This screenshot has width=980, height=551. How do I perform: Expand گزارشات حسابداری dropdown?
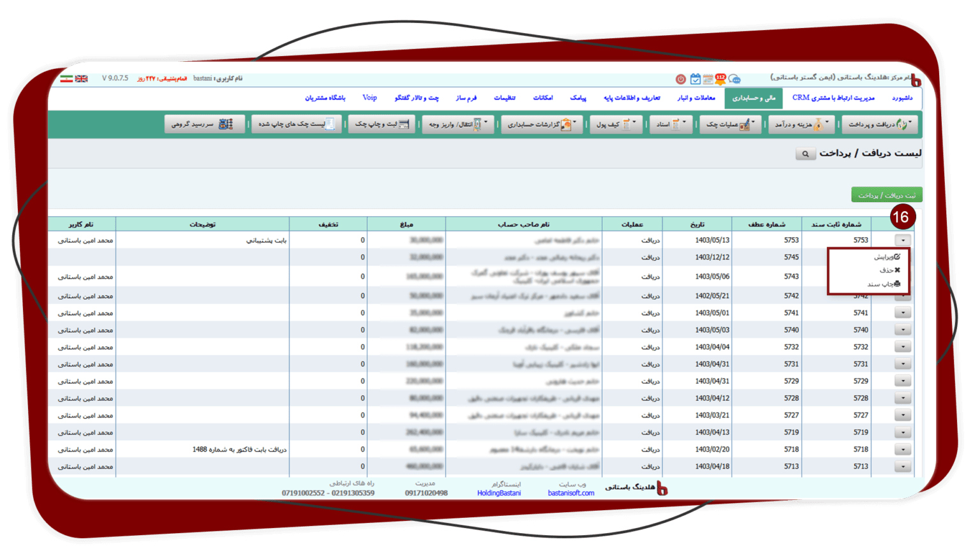[x=541, y=124]
